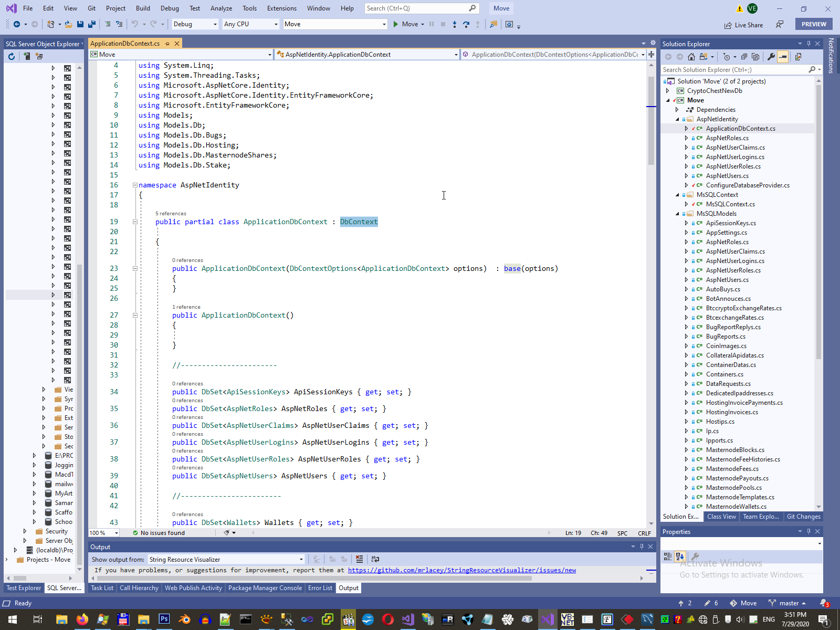Click the Step Into debug icon

coord(455,24)
